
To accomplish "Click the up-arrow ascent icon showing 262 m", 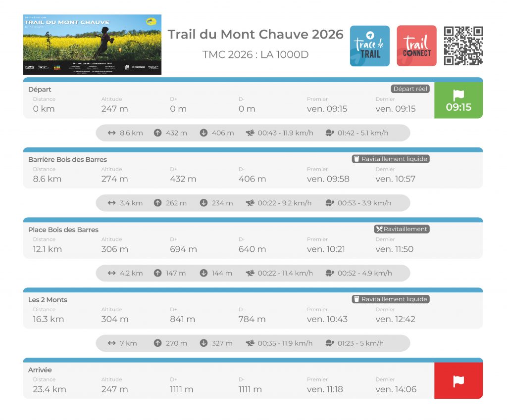I will [157, 203].
